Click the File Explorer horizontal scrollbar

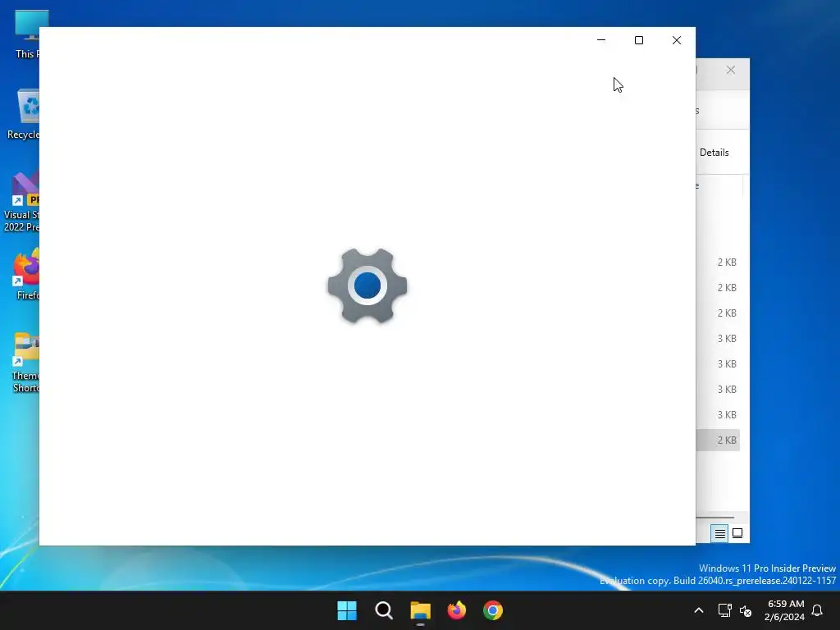point(714,518)
